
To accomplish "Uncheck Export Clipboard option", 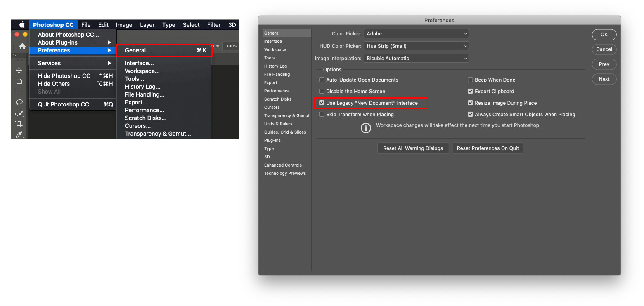I will (470, 91).
